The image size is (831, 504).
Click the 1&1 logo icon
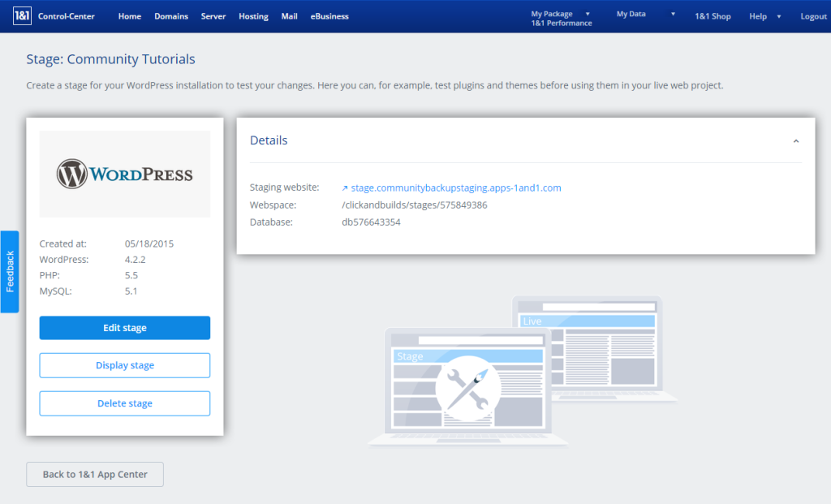coord(21,15)
